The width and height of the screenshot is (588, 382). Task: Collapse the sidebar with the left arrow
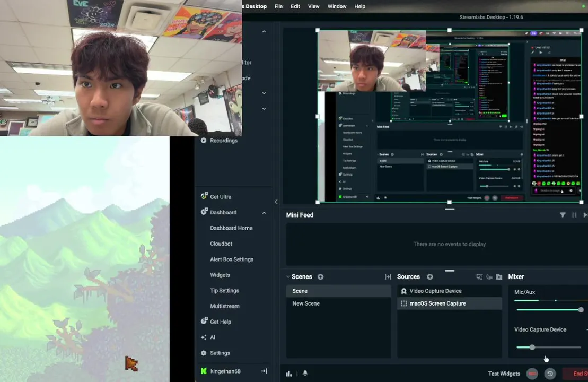(276, 202)
